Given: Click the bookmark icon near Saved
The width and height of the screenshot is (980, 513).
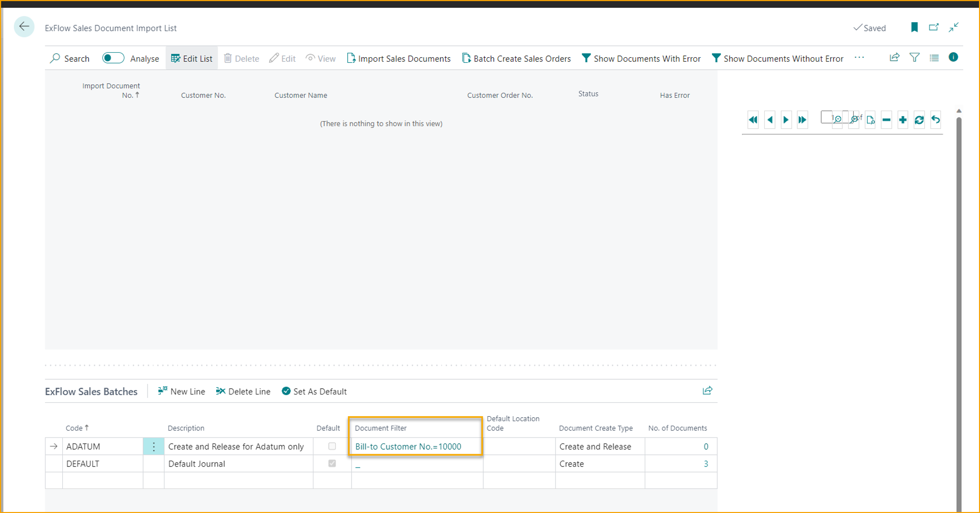Looking at the screenshot, I should point(914,27).
